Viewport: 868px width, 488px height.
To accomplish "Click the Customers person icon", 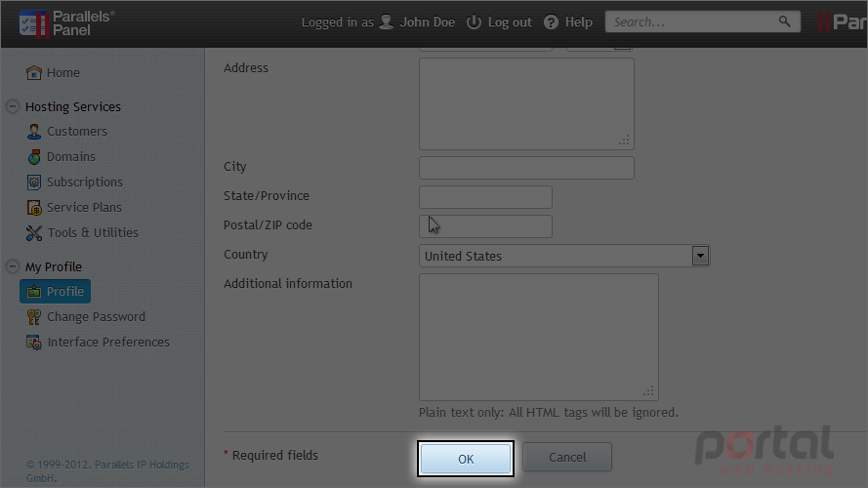I will [x=34, y=131].
